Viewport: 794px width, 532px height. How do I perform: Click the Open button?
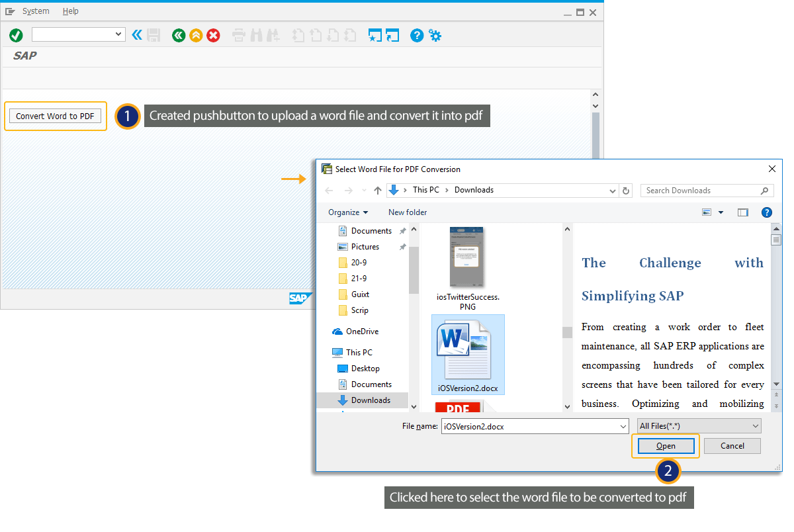(x=666, y=446)
